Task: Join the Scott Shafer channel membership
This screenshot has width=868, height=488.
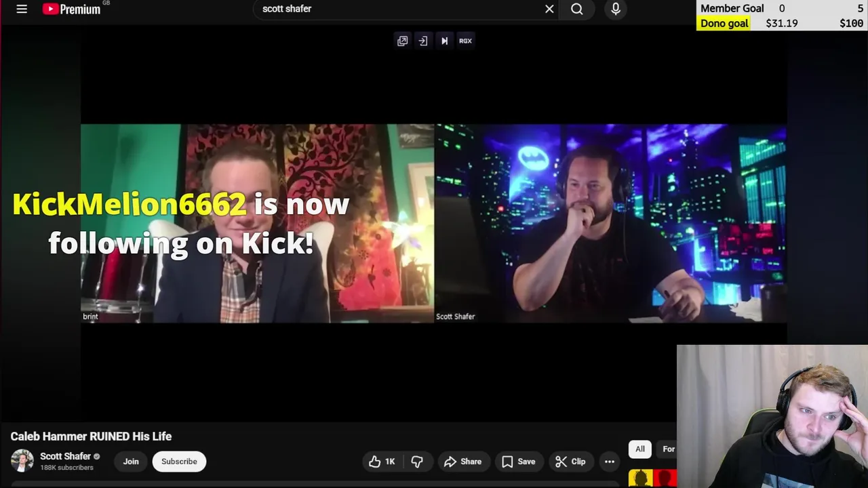Action: click(131, 462)
